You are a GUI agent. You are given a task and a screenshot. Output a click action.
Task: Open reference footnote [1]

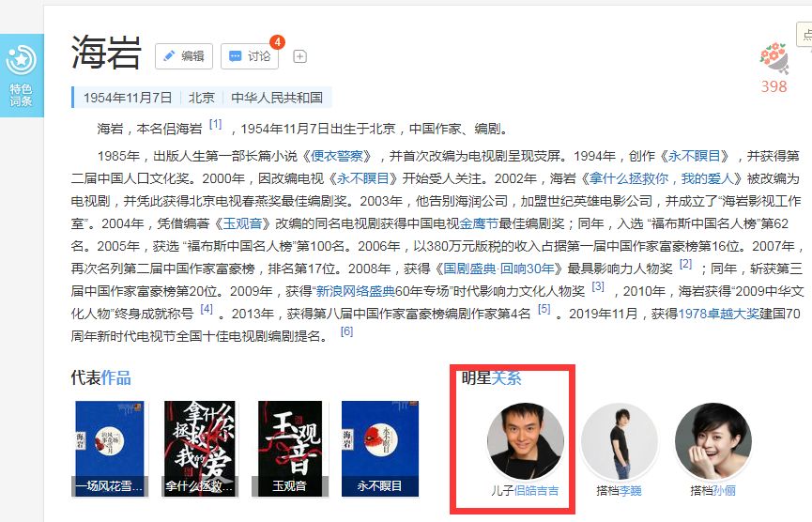pos(215,124)
